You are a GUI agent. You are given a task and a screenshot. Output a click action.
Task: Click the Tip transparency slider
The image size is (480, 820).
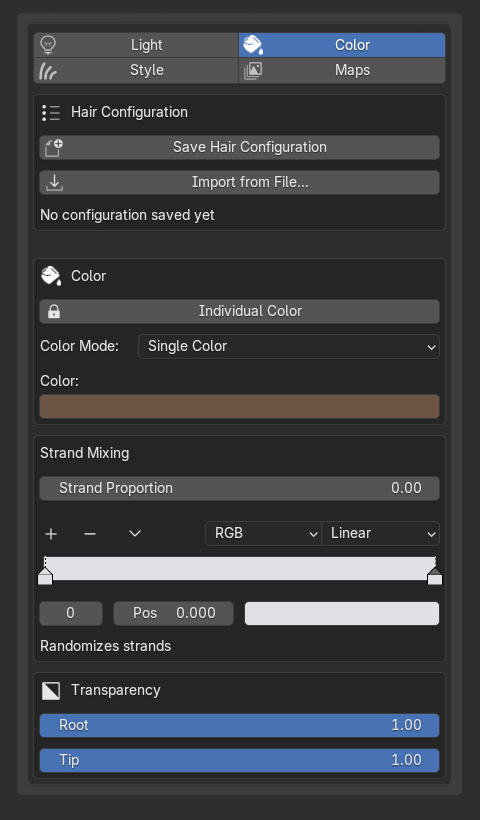pyautogui.click(x=239, y=760)
